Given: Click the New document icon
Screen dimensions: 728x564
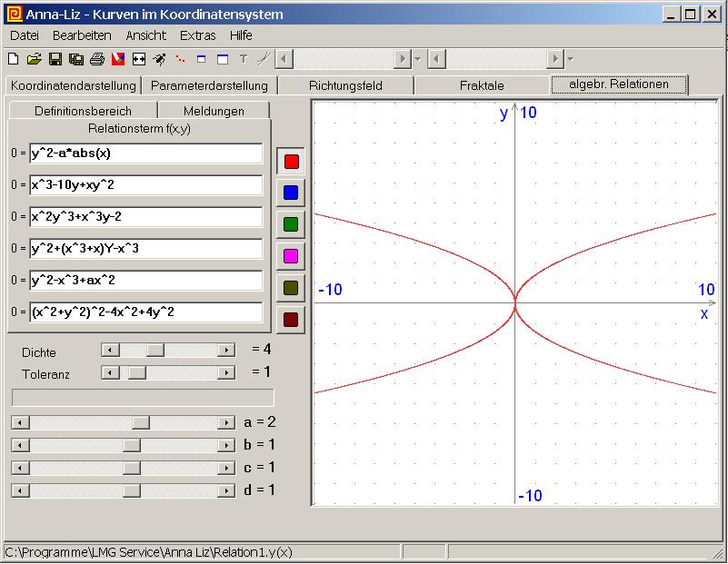Looking at the screenshot, I should point(13,59).
